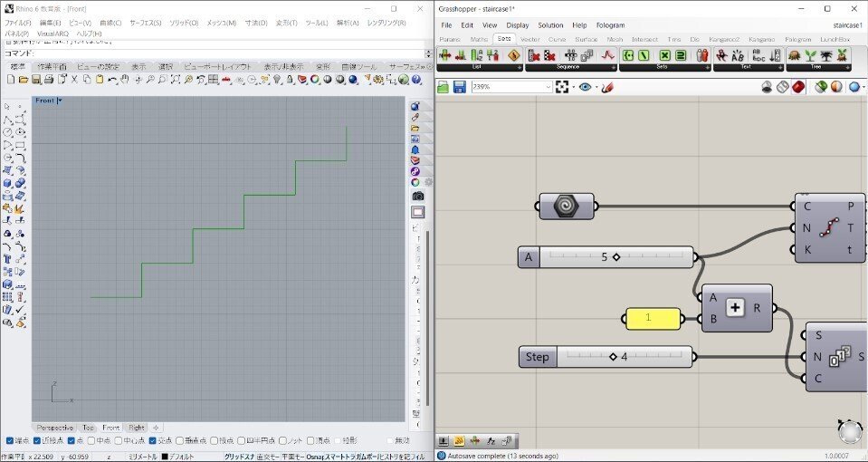Viewport: 868px width, 462px height.
Task: Click the Addition plus component on canvas
Action: [735, 308]
